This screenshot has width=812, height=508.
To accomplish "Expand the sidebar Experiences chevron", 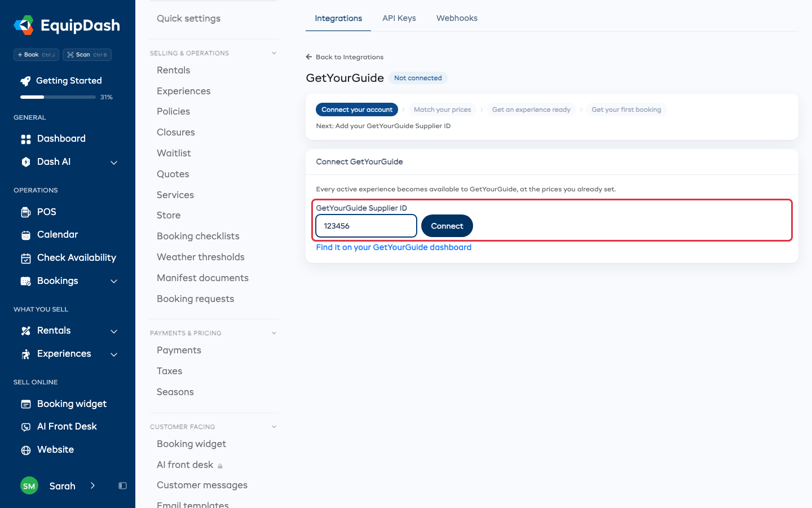I will click(x=114, y=354).
